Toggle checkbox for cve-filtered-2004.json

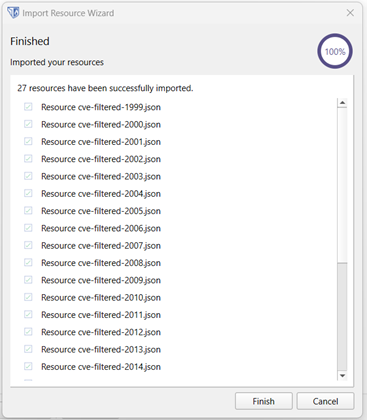coord(28,193)
